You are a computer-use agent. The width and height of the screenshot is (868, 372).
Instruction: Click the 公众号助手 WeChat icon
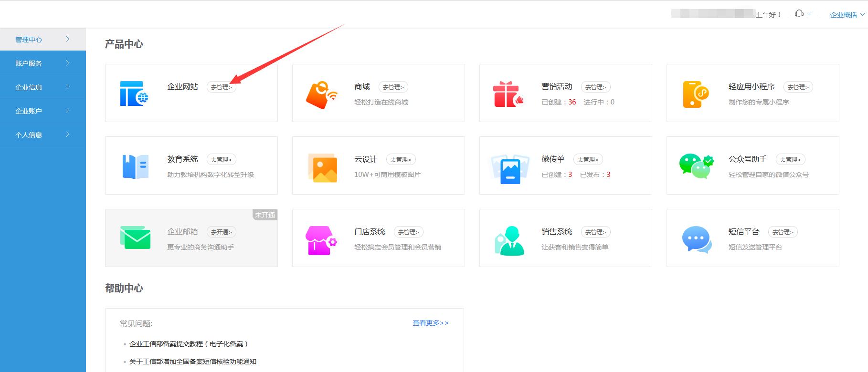(x=697, y=166)
